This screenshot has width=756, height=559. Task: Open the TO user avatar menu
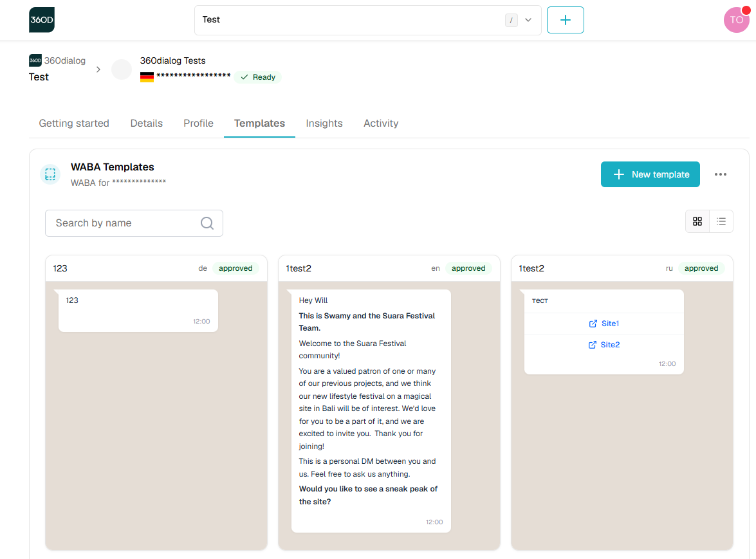[x=736, y=20]
